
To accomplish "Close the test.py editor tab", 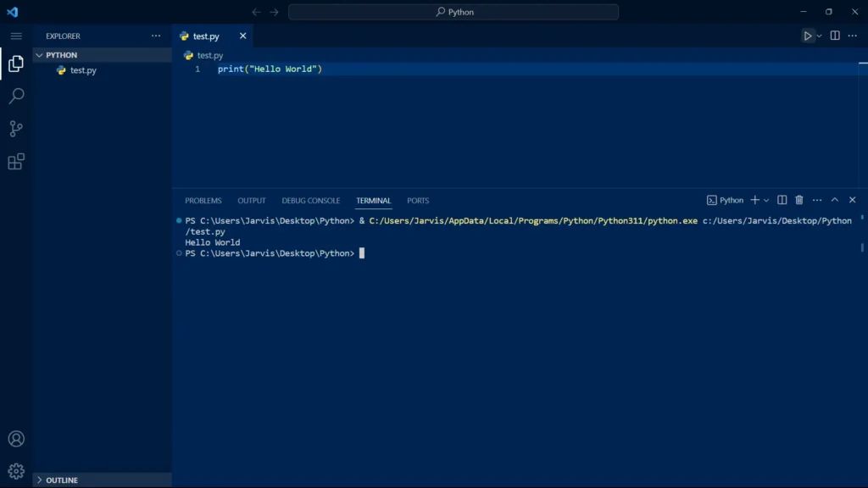I will tap(242, 36).
